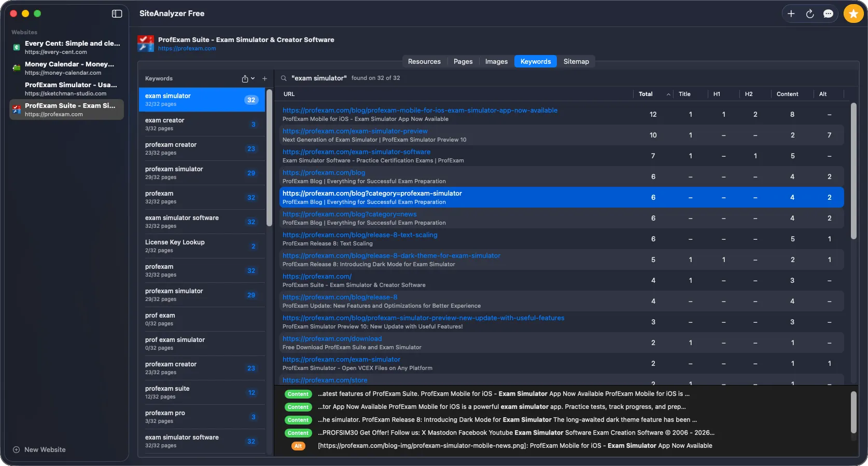Click the orange Alt tag badge

(x=298, y=446)
